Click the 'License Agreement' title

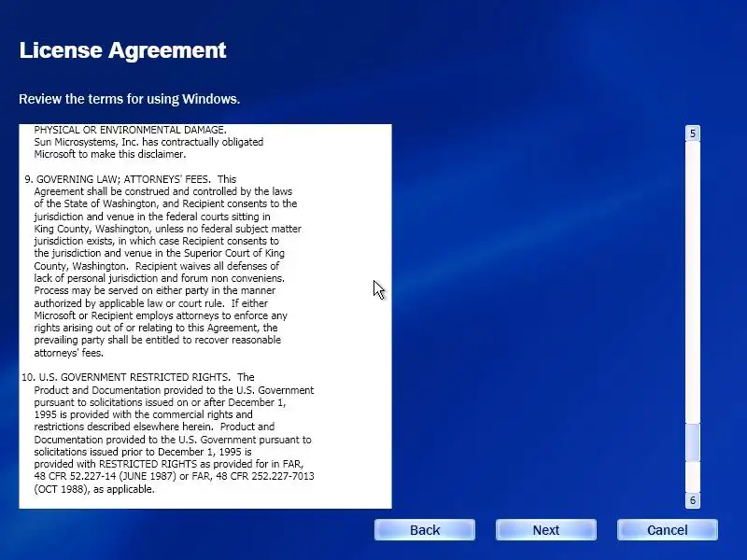point(123,50)
